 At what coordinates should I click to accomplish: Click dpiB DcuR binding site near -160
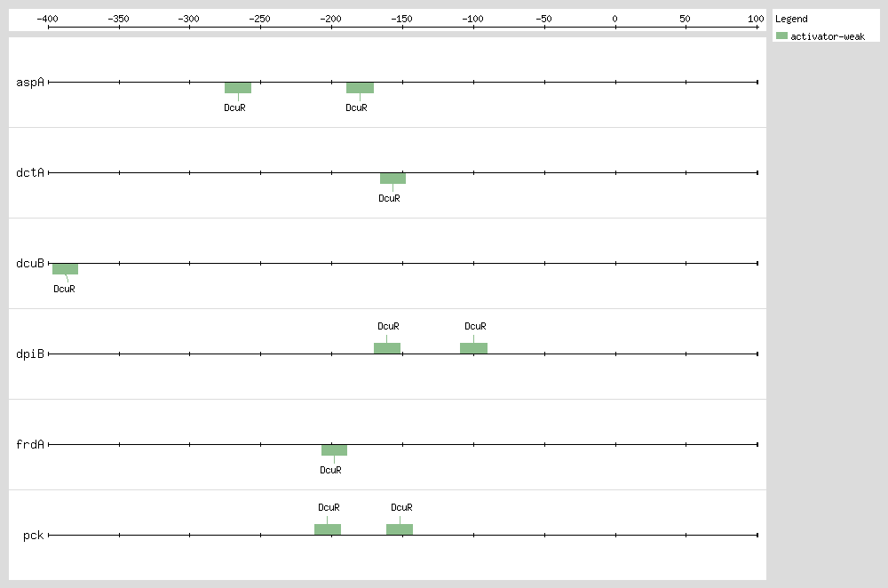[387, 348]
